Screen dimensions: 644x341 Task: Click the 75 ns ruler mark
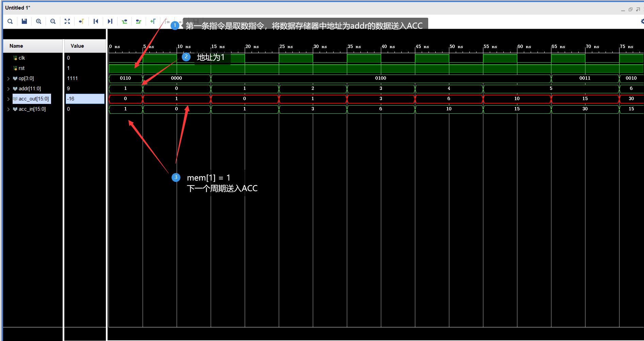click(x=627, y=47)
